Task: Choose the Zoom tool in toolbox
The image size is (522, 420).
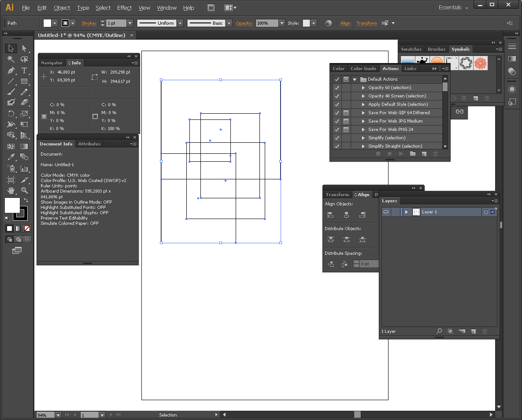Action: 24,190
